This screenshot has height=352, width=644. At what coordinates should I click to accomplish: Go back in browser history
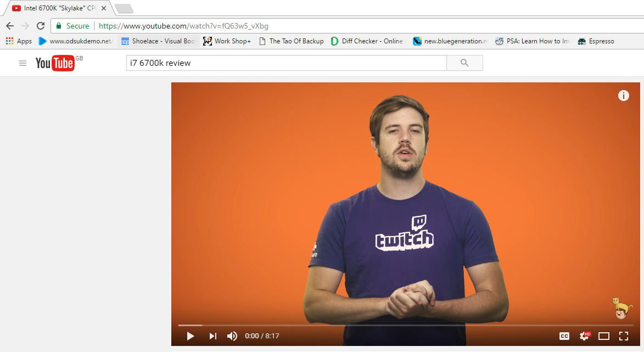click(10, 26)
